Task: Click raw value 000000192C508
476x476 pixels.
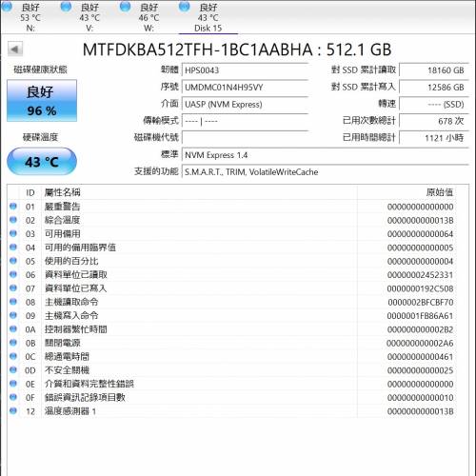Action: coord(420,288)
